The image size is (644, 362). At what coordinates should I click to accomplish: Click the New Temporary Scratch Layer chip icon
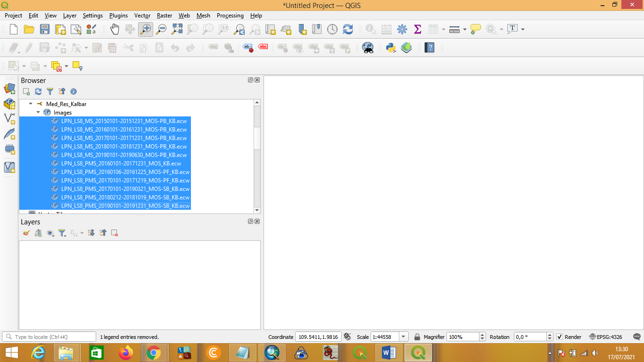[9, 150]
